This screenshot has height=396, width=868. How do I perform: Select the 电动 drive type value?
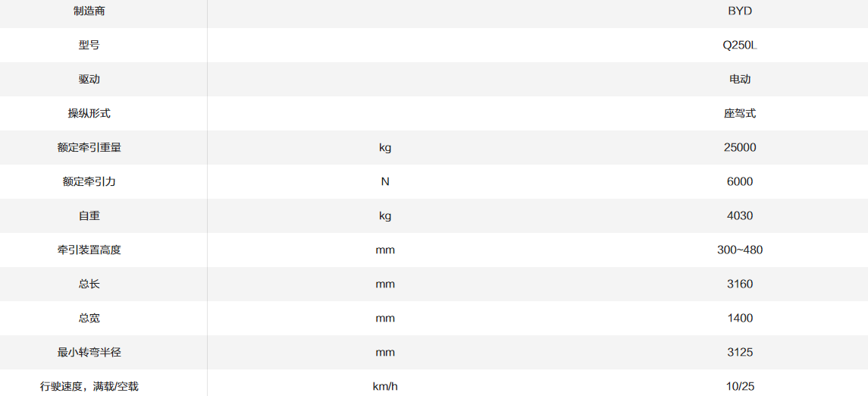(739, 80)
